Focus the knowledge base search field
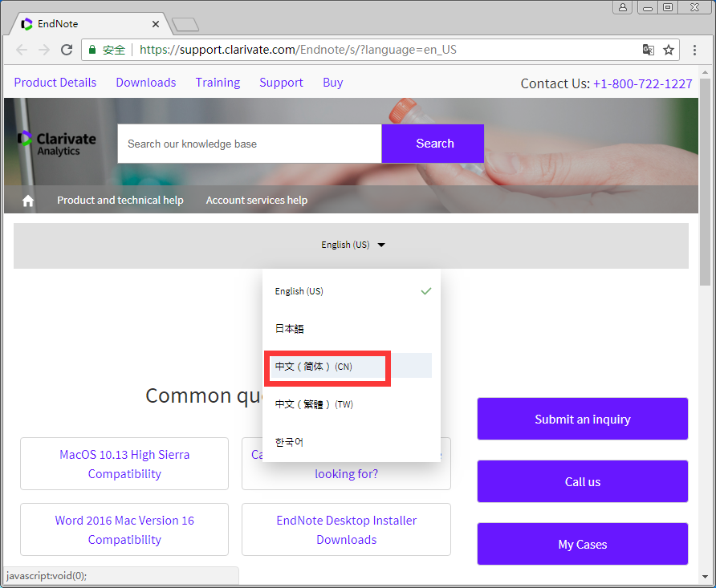The image size is (716, 588). click(250, 144)
